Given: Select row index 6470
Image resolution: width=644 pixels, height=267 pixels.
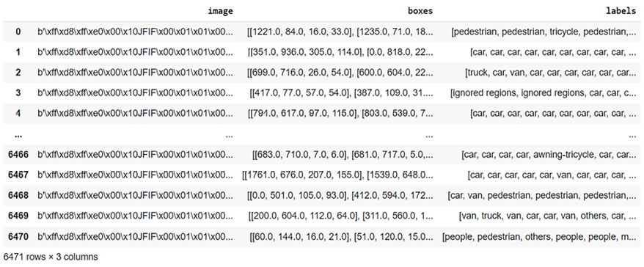Looking at the screenshot, I should coord(18,237).
